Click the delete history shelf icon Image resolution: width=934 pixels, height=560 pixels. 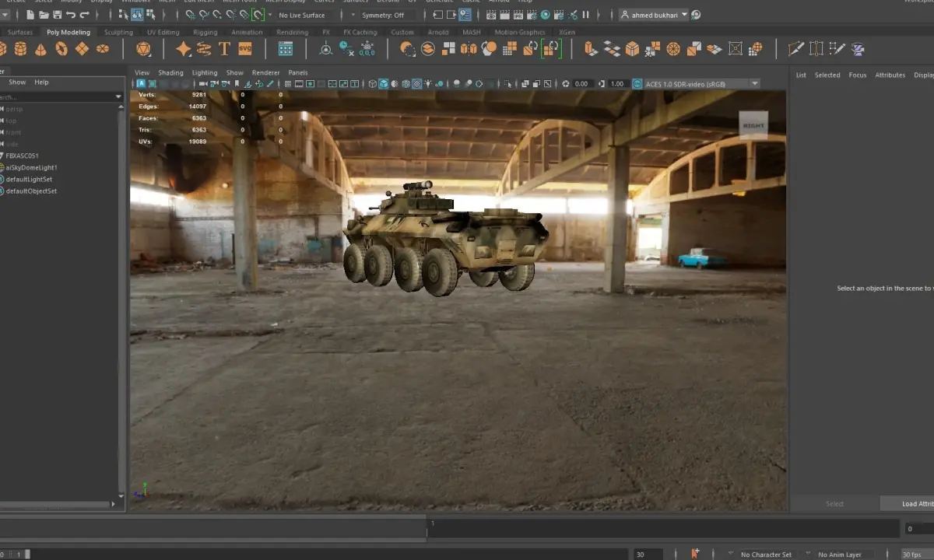[346, 49]
